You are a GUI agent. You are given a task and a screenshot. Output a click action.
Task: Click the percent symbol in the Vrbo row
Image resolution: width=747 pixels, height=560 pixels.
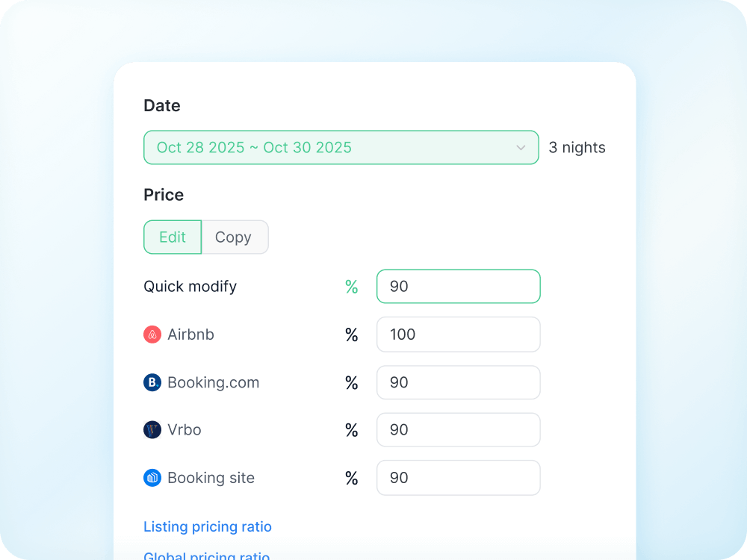coord(351,430)
